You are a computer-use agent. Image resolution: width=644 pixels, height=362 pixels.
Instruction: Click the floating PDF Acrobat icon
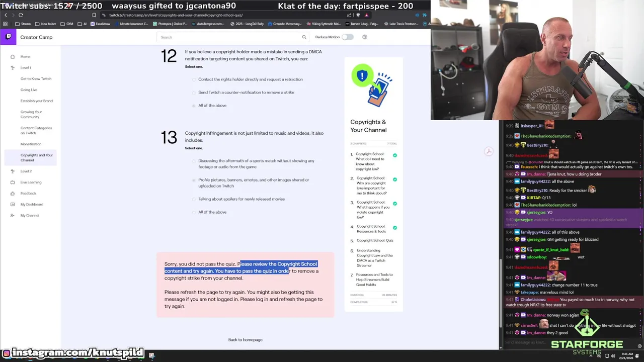(x=489, y=151)
